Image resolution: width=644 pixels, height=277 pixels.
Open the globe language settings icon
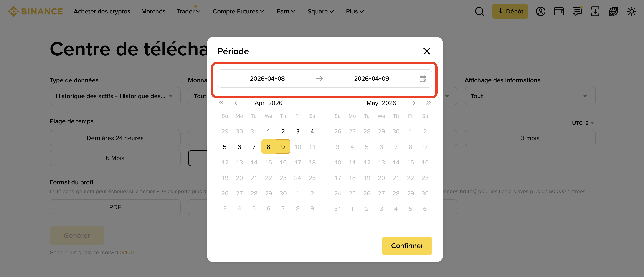click(613, 12)
